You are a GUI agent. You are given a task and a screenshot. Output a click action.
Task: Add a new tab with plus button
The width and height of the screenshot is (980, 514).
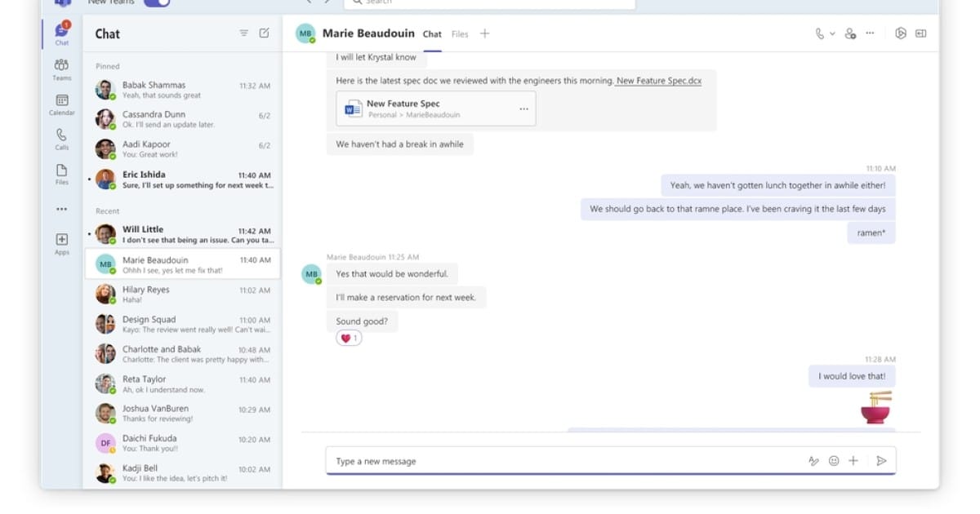(484, 33)
